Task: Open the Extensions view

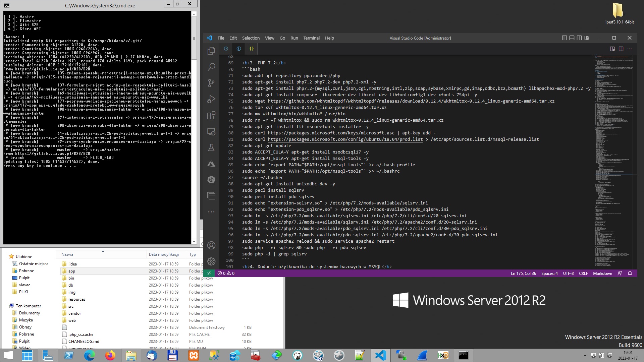Action: point(211,116)
